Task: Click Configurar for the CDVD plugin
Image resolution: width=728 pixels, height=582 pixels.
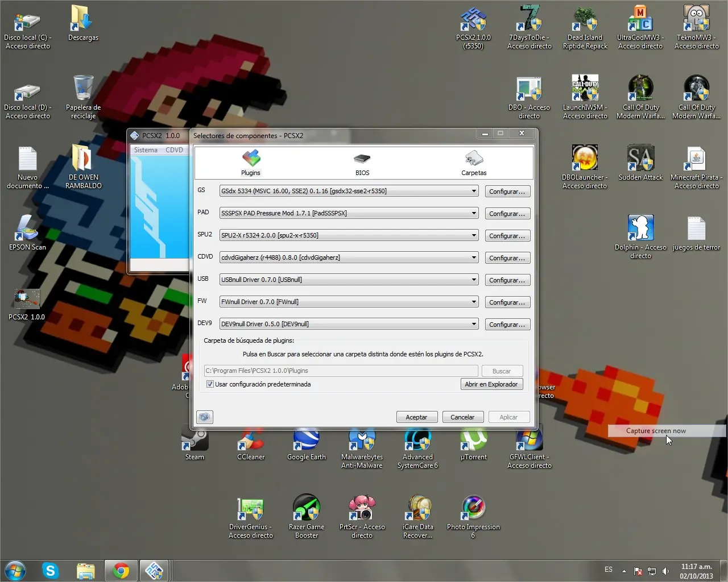Action: 507,258
